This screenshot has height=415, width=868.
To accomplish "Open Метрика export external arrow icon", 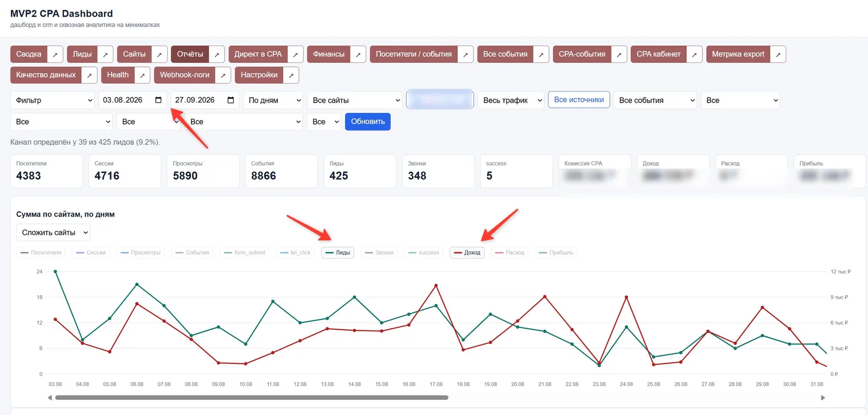I will coord(778,54).
